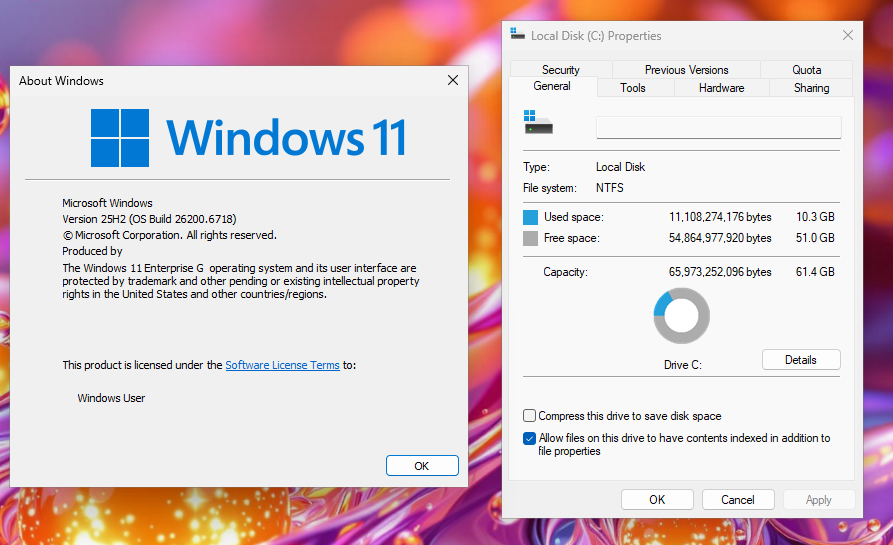Click the 61.4 GB capacity value
The image size is (893, 545).
pyautogui.click(x=815, y=272)
